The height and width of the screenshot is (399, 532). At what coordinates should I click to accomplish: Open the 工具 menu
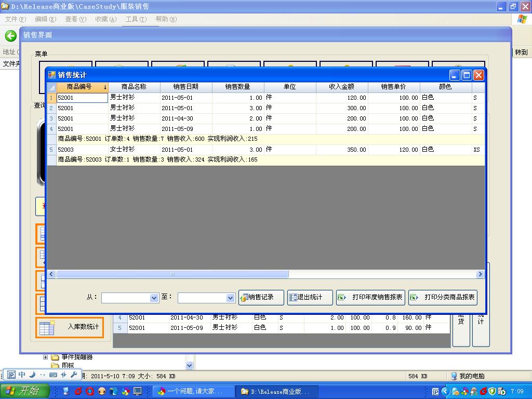[136, 19]
